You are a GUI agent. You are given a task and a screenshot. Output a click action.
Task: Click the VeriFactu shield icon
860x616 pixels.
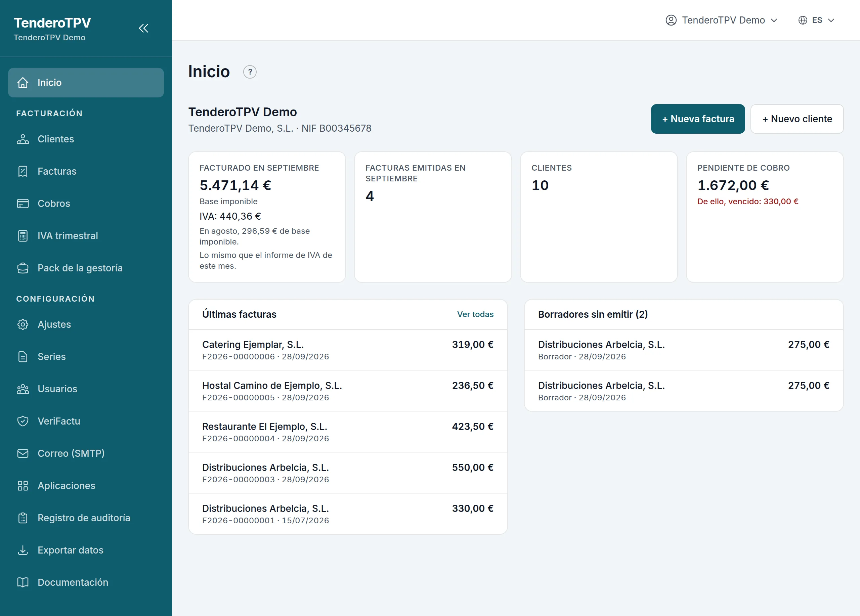(23, 421)
